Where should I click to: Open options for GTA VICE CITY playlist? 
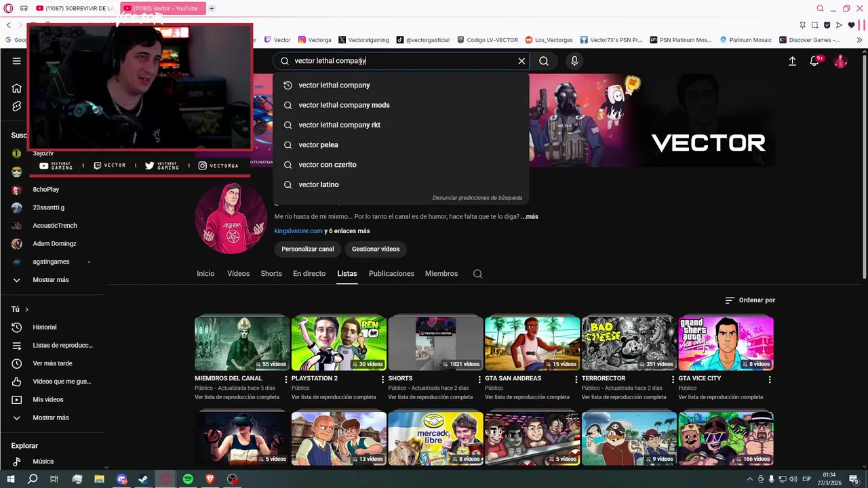(x=770, y=379)
